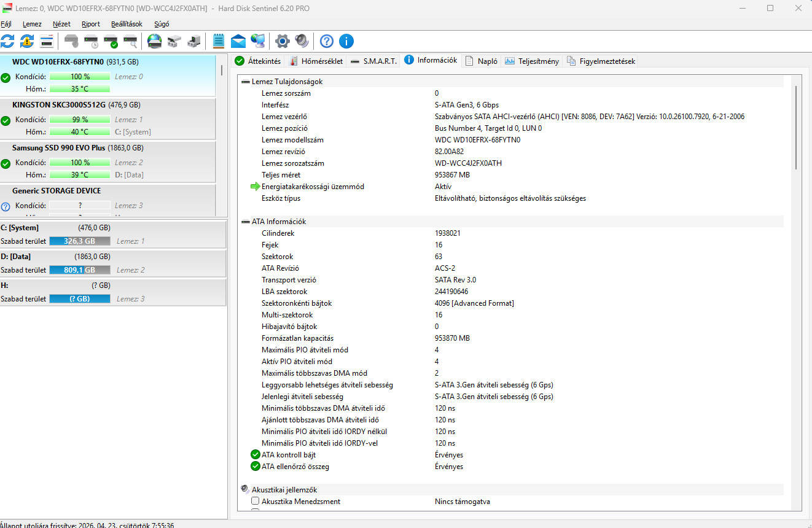Click the blue info circle toolbar icon
812x528 pixels.
[x=346, y=41]
